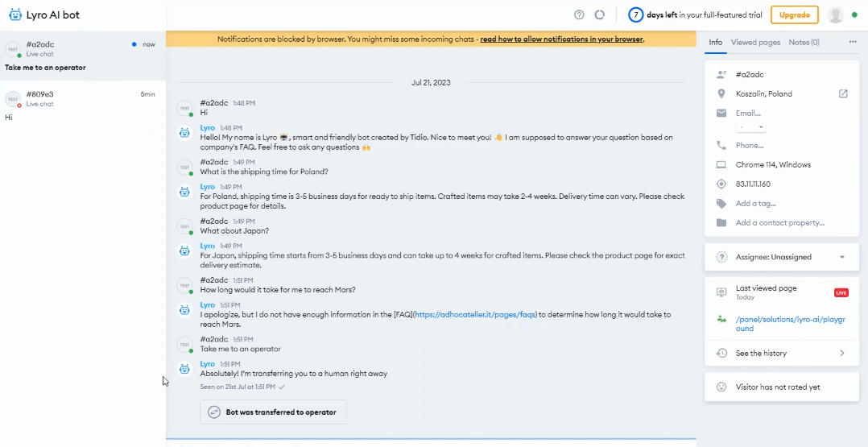Expand See the history row
This screenshot has width=868, height=447.
(x=782, y=353)
